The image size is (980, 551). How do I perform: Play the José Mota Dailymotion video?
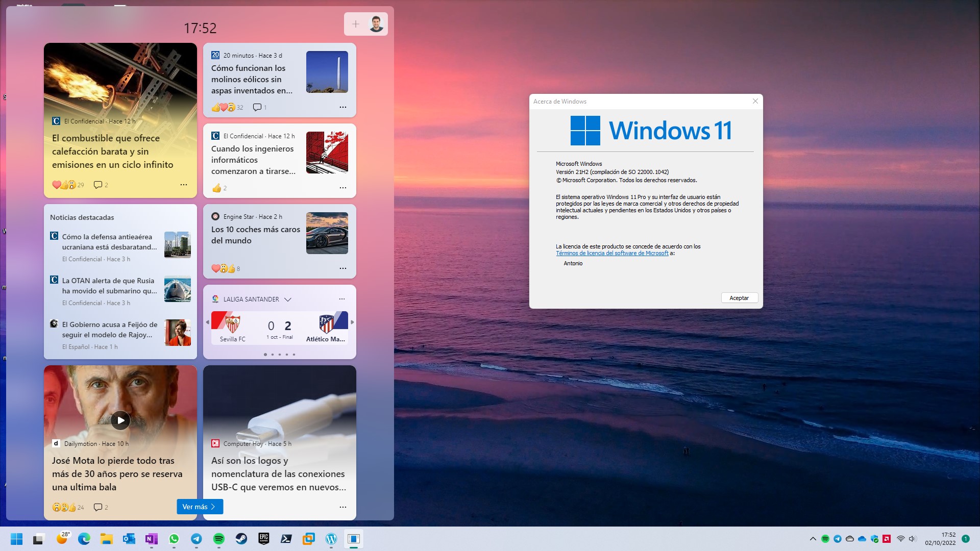120,420
